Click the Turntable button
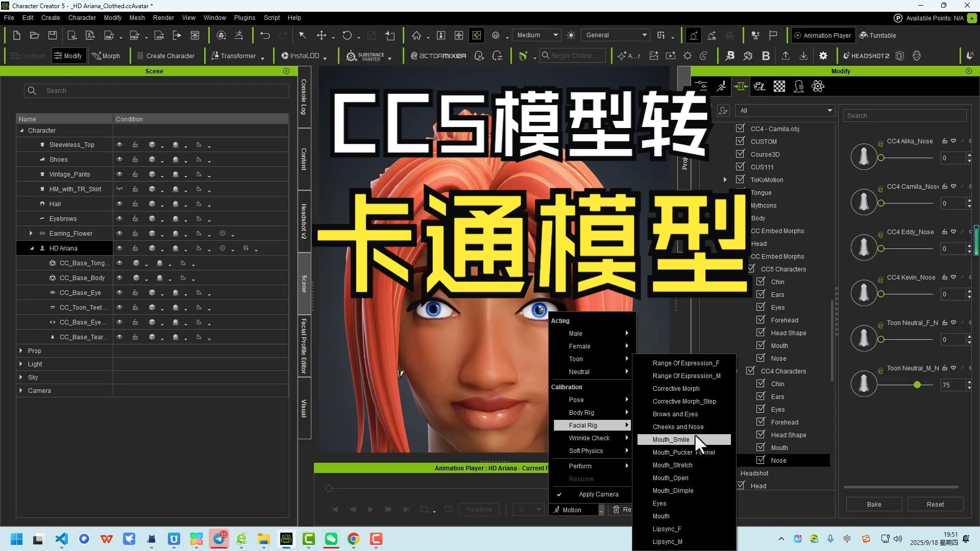The width and height of the screenshot is (980, 551). tap(878, 35)
